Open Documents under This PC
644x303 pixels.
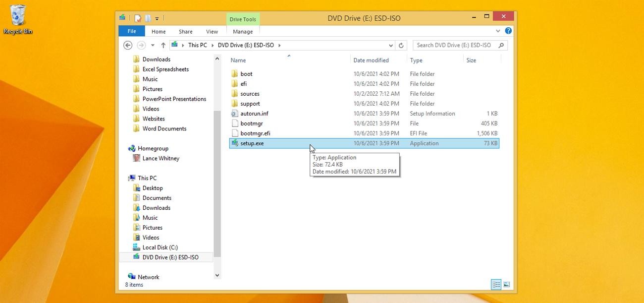pyautogui.click(x=157, y=198)
